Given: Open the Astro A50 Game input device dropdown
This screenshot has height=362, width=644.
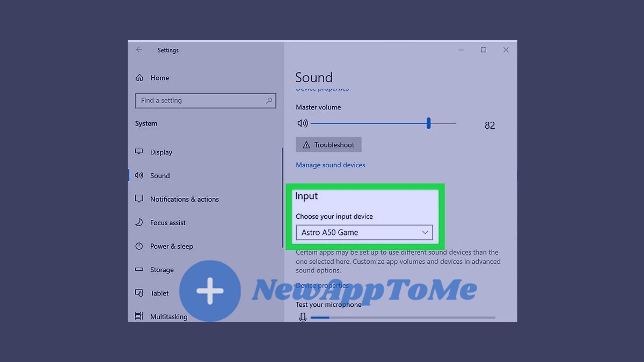Looking at the screenshot, I should (364, 232).
